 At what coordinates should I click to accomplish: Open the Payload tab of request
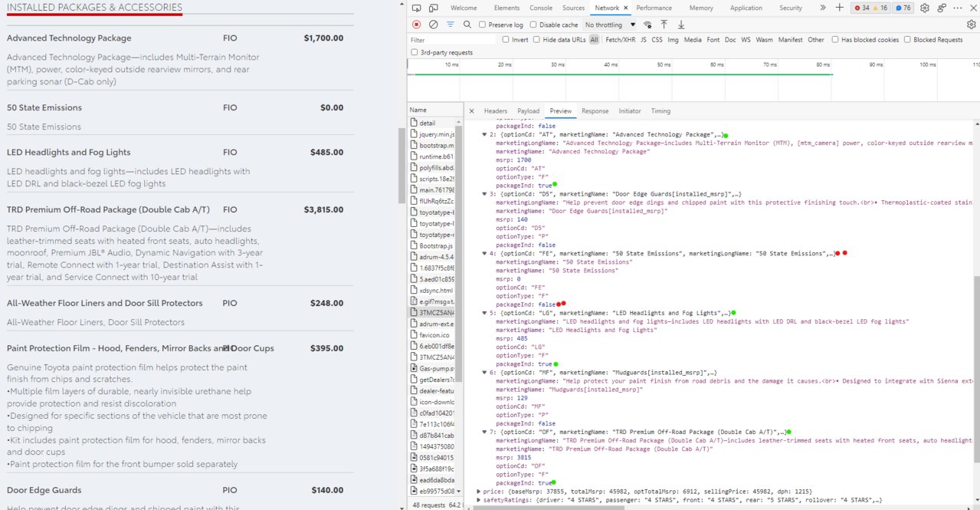point(529,111)
